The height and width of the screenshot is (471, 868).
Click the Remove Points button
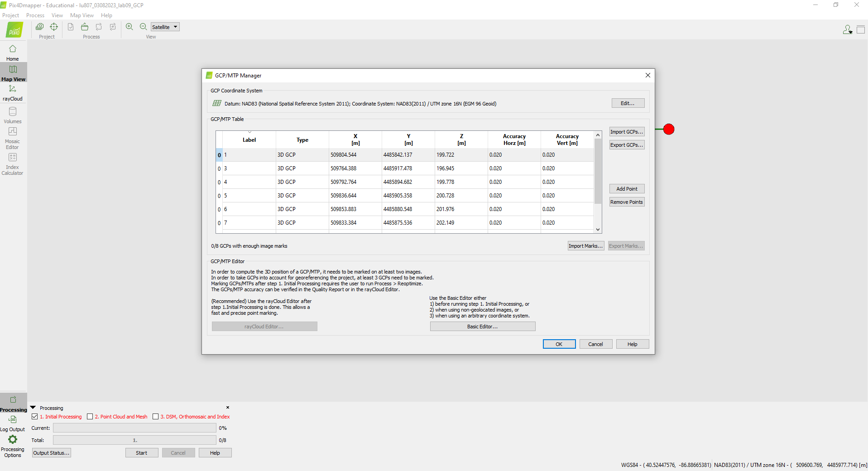tap(627, 202)
